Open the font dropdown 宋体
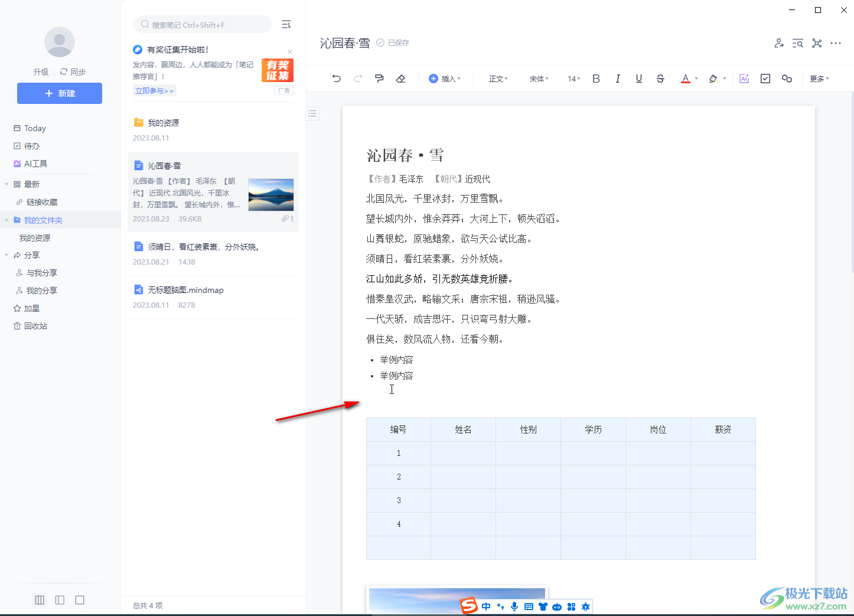The height and width of the screenshot is (616, 854). [539, 79]
